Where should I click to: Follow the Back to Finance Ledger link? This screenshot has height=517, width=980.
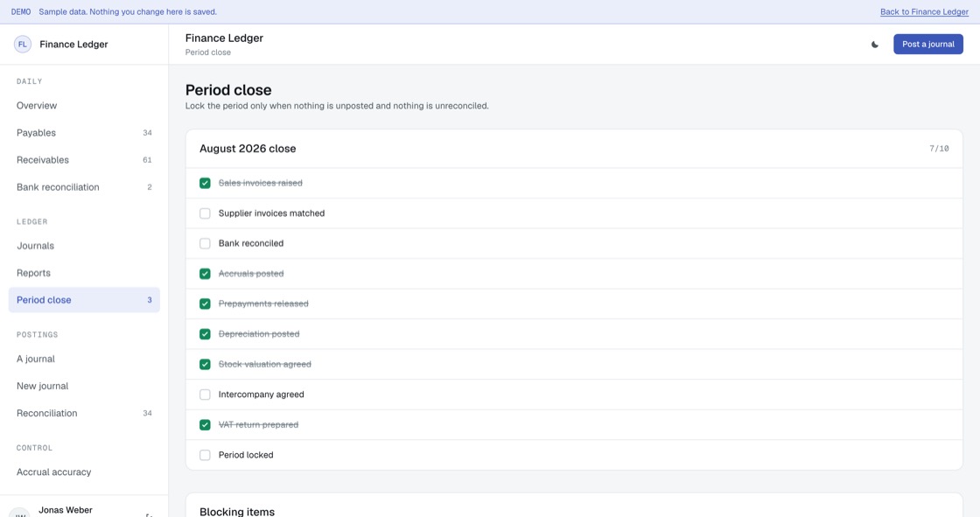[x=924, y=12]
